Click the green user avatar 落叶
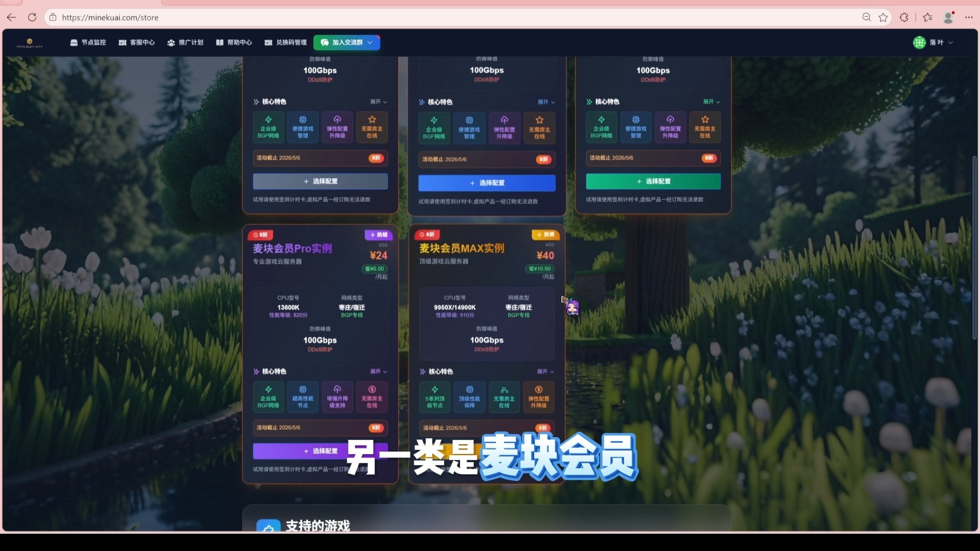This screenshot has height=551, width=980. coord(919,42)
